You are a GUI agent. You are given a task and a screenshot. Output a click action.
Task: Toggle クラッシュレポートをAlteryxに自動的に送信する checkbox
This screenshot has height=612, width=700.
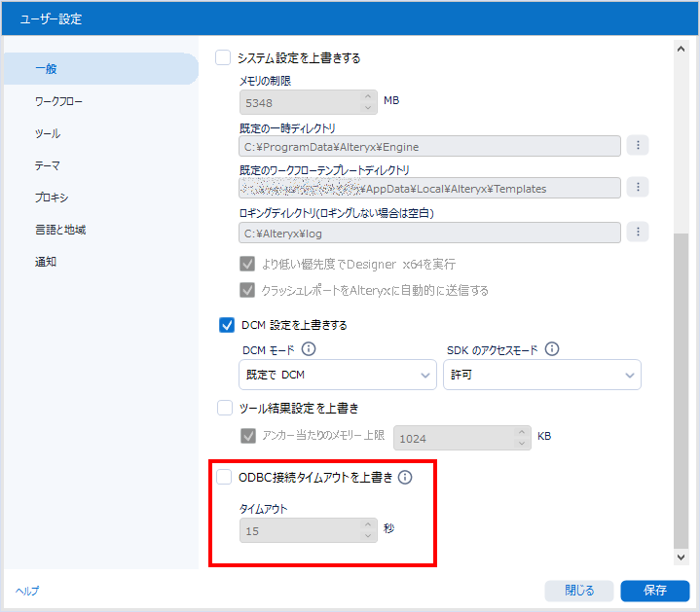coord(247,290)
